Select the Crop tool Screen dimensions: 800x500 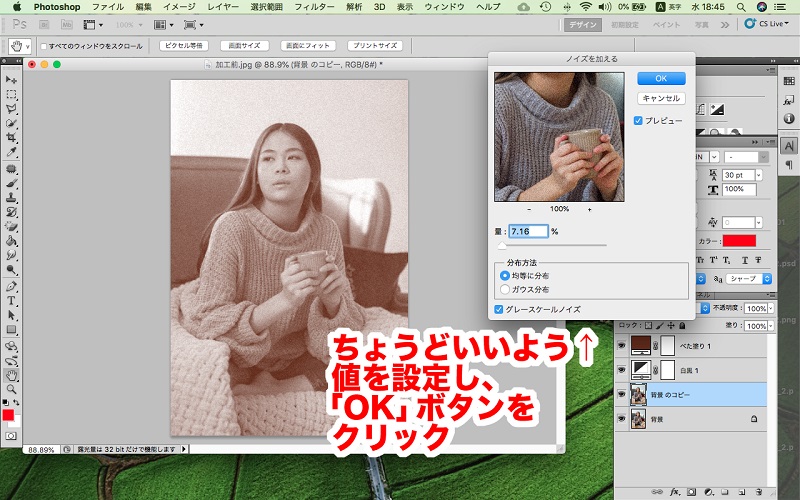11,137
